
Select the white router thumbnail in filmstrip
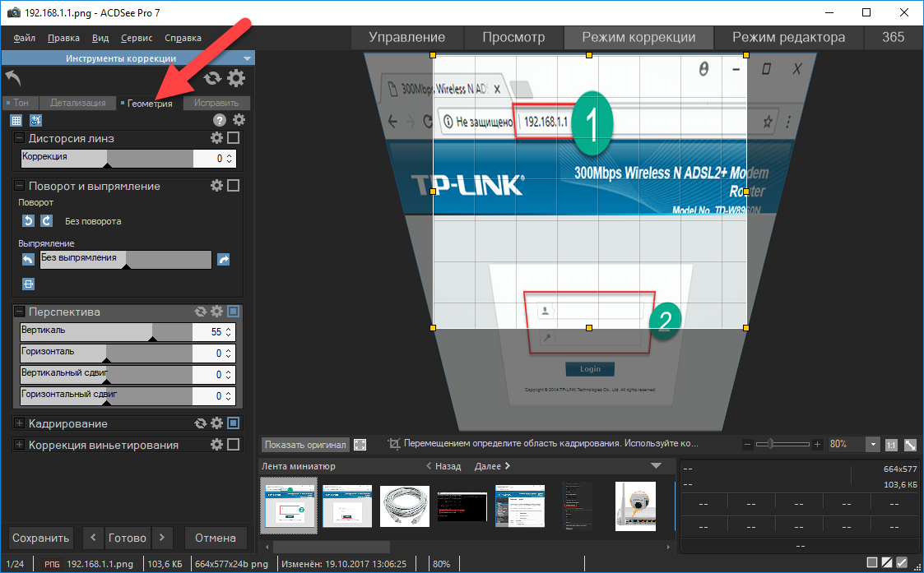[x=636, y=505]
